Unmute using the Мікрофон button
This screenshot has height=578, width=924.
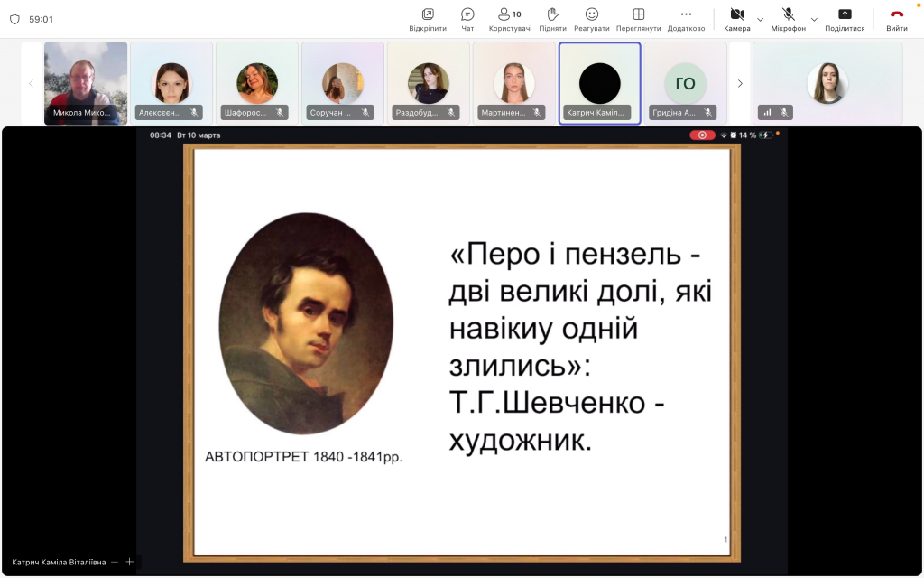[x=788, y=18]
